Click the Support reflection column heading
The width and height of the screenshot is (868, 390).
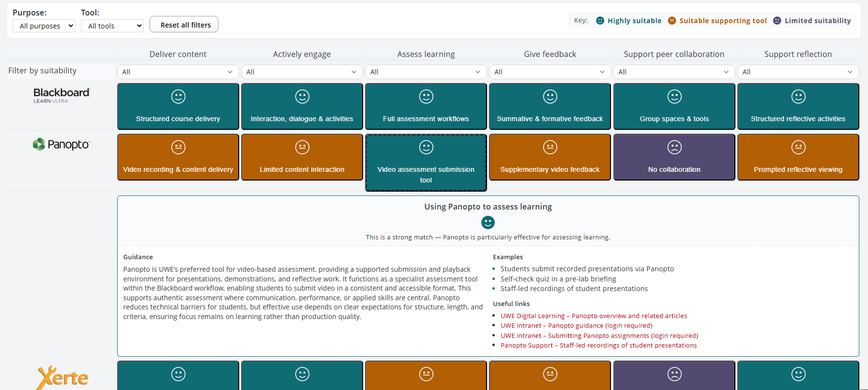[798, 54]
